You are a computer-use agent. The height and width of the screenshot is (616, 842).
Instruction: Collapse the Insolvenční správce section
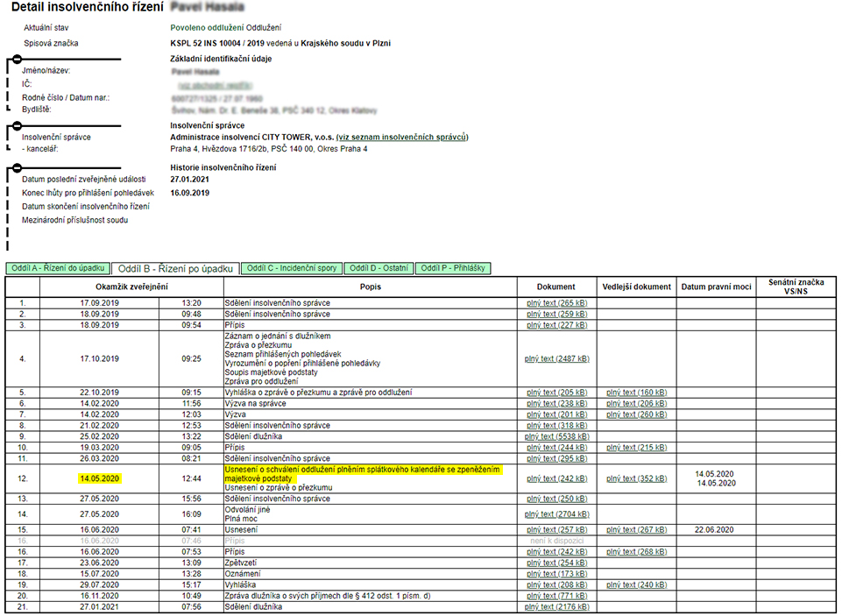17,125
